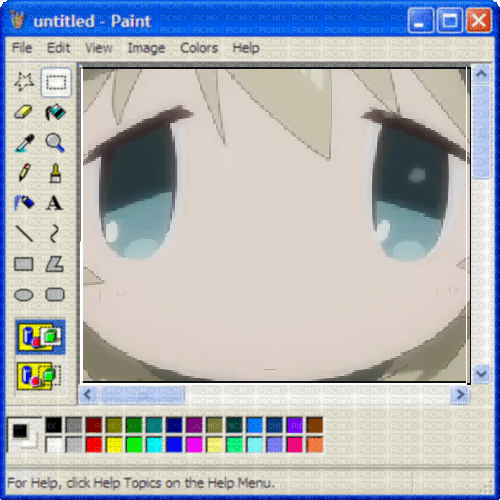
Task: Click the vertical scrollbar thumb
Action: (481, 132)
